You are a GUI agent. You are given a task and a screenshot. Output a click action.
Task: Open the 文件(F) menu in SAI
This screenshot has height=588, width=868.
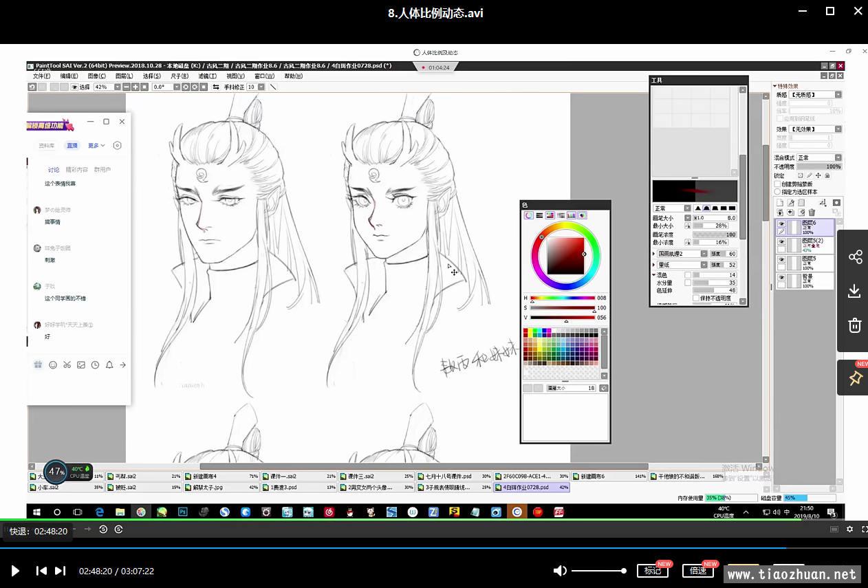point(41,76)
